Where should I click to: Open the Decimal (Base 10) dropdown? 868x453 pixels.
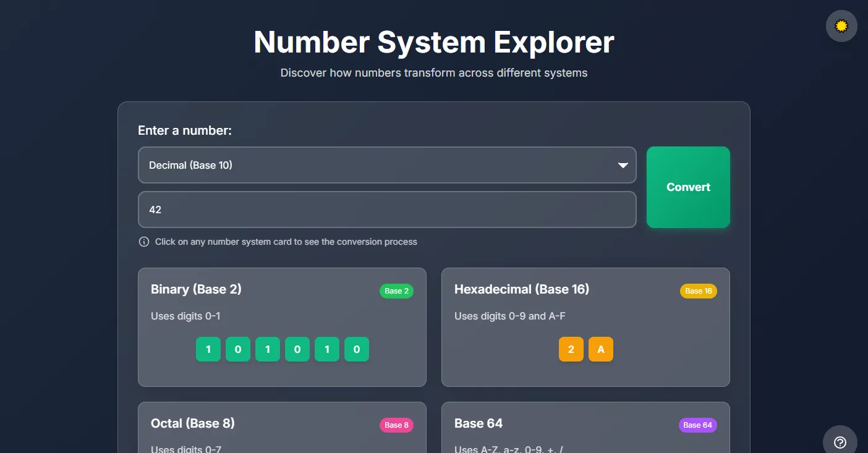[387, 165]
